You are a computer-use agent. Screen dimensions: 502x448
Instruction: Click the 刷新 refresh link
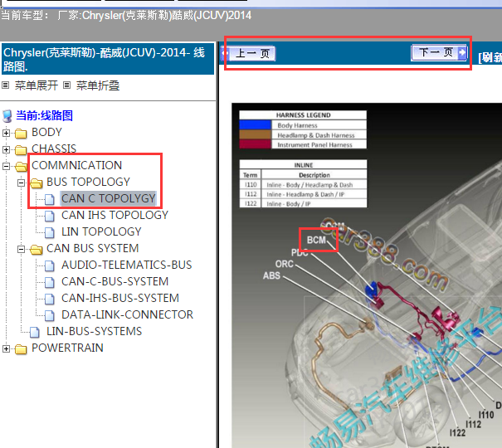pyautogui.click(x=490, y=57)
